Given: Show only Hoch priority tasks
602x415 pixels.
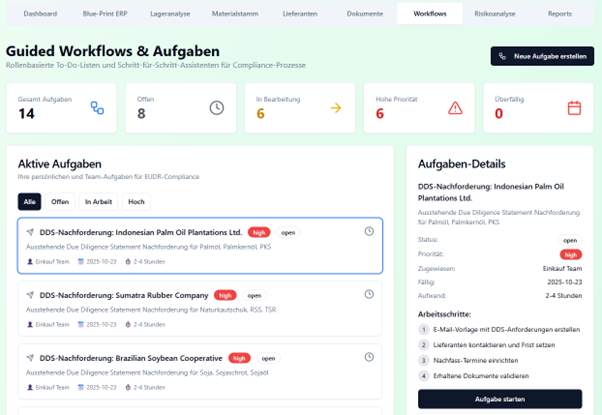Looking at the screenshot, I should click(x=135, y=201).
